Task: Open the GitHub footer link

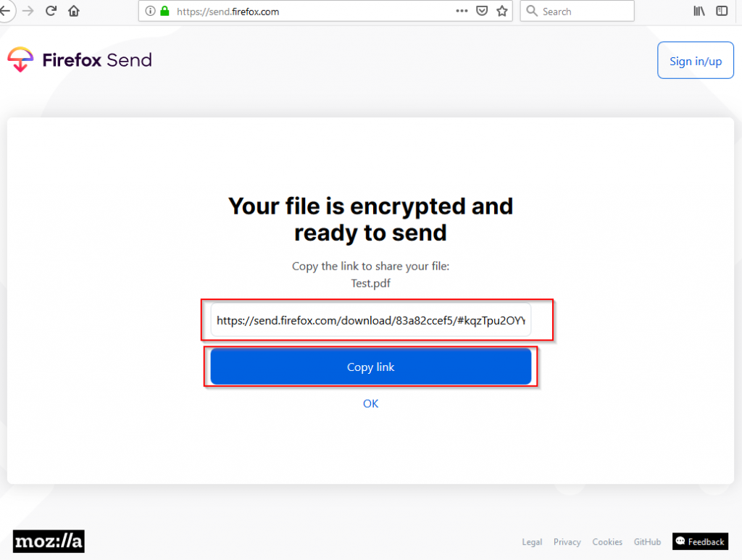Action: (x=647, y=542)
